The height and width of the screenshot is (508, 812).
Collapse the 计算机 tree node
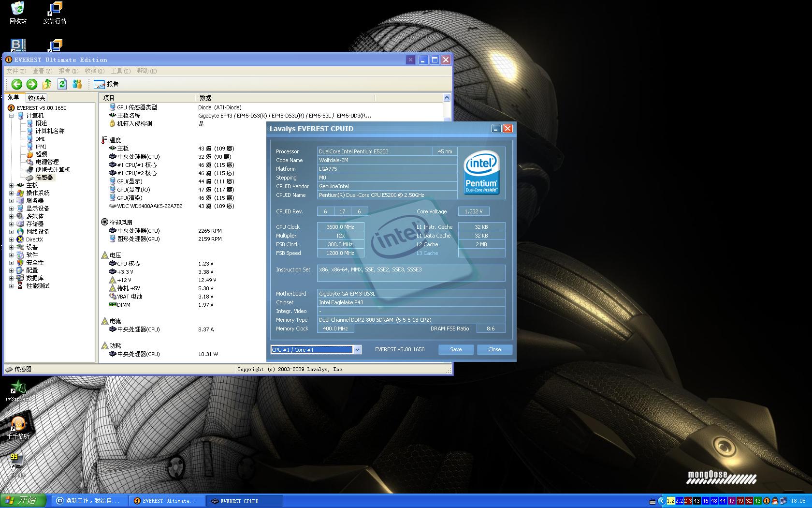pos(11,116)
